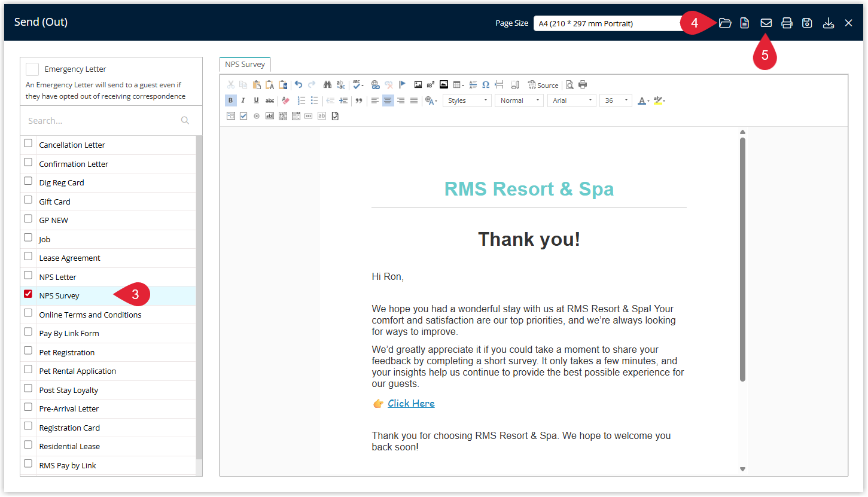Tick the Gift Card checkbox
The width and height of the screenshot is (868, 497).
[28, 200]
